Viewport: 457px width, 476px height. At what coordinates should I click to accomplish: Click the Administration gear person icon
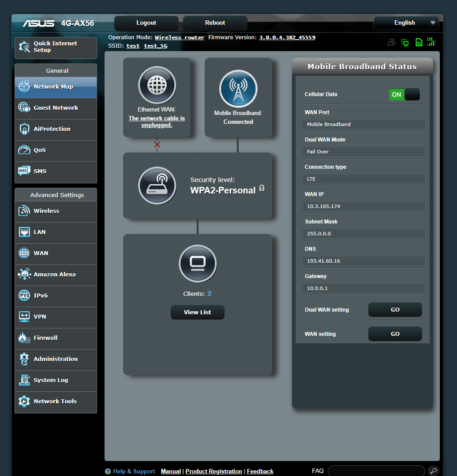coord(24,359)
